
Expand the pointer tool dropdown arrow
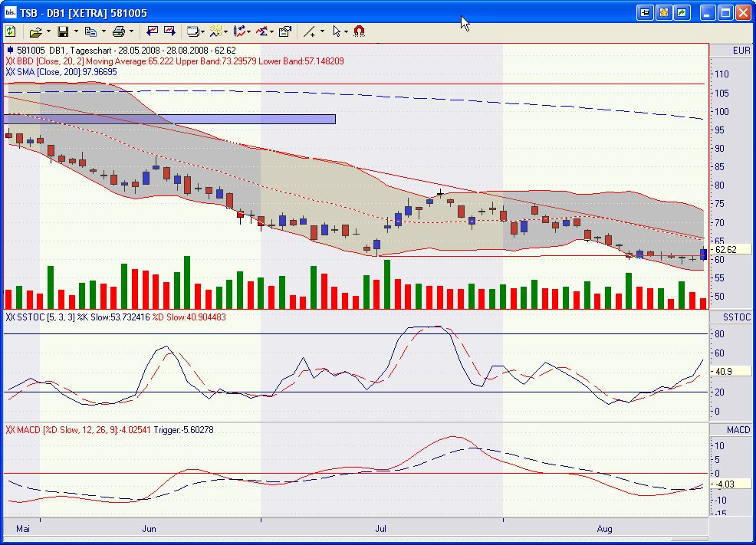(x=346, y=32)
